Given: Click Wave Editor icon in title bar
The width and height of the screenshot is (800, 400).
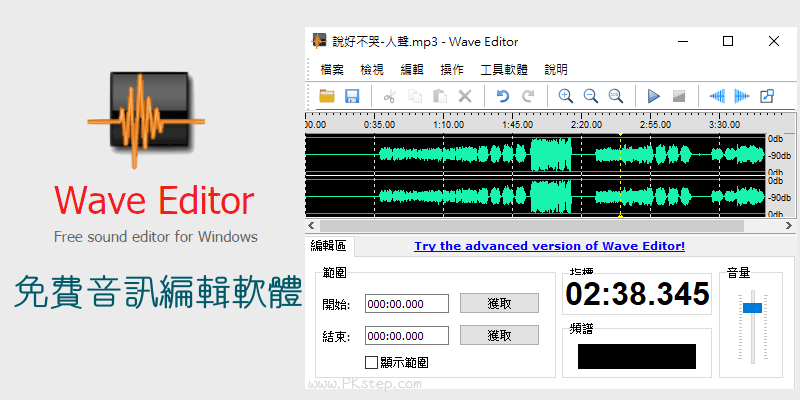Looking at the screenshot, I should 319,41.
